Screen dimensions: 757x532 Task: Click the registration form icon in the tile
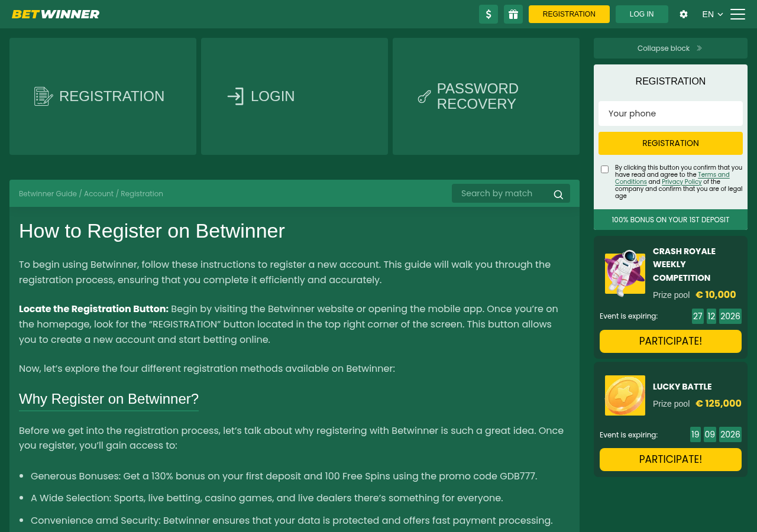pyautogui.click(x=43, y=96)
